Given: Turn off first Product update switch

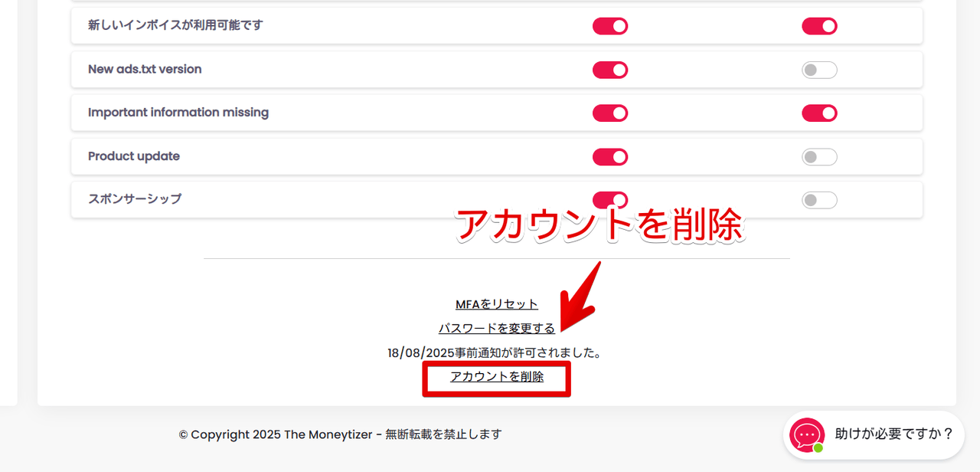Looking at the screenshot, I should pos(610,157).
